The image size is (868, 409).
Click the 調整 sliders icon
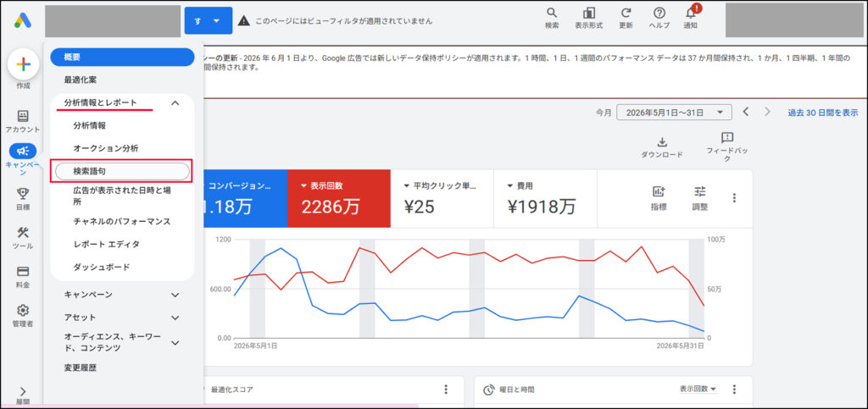699,191
